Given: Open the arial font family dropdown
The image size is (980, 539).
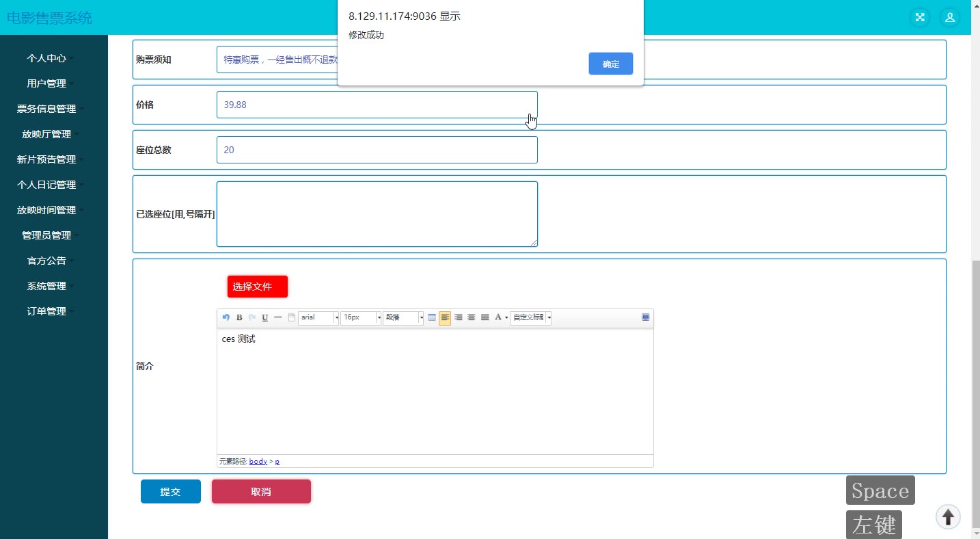Looking at the screenshot, I should point(318,317).
